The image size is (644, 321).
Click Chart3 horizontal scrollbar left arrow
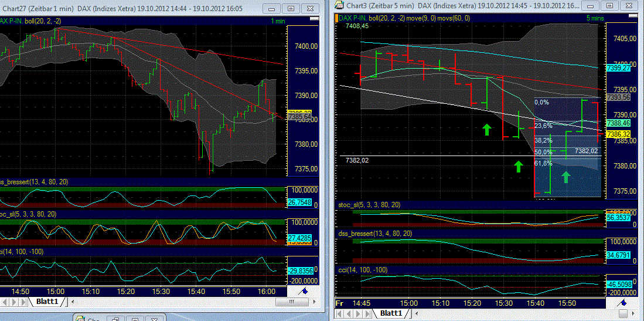pos(417,313)
